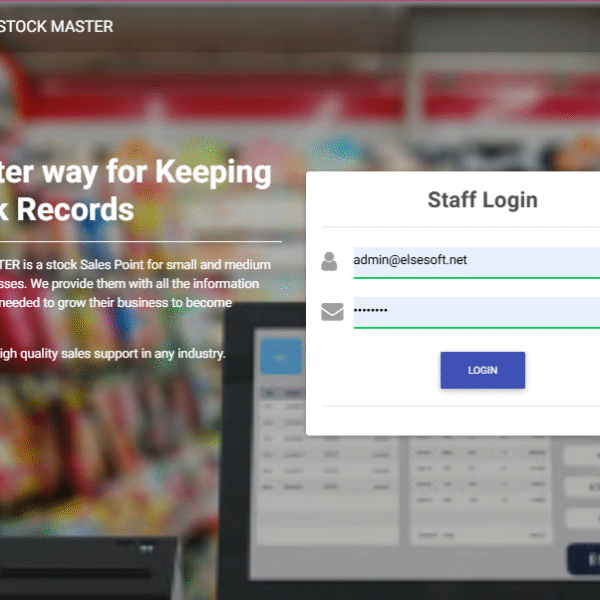Click the quality sales support tagline
The image size is (600, 600).
[x=112, y=352]
